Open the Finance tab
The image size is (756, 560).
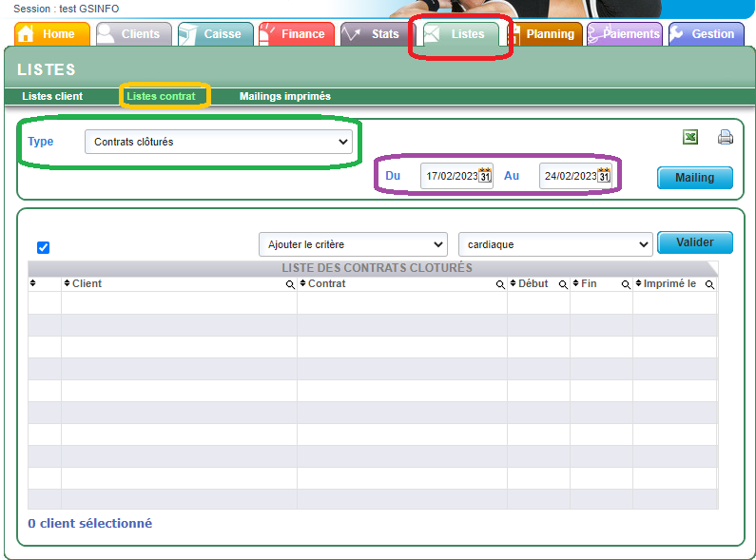pos(297,33)
